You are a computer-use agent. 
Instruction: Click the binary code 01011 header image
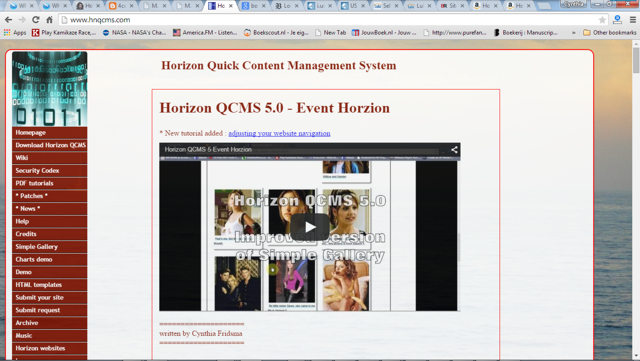(49, 89)
